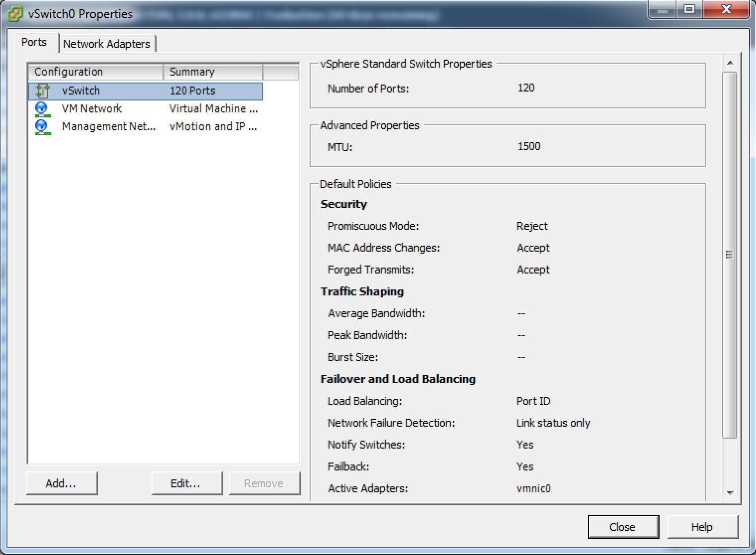The image size is (756, 555).
Task: Click the 'Virtual Machine ...' summary cell
Action: 214,109
